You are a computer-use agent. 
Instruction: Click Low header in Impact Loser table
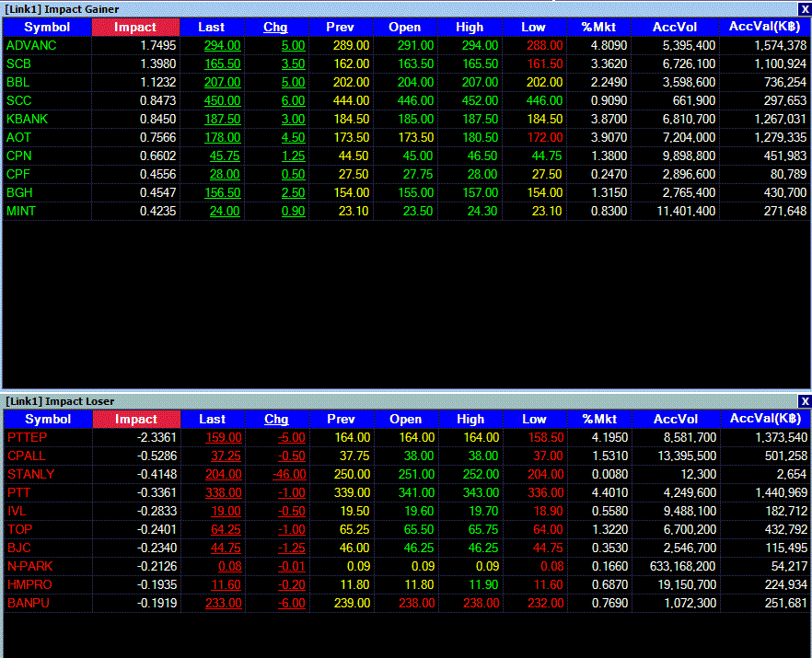pos(534,420)
